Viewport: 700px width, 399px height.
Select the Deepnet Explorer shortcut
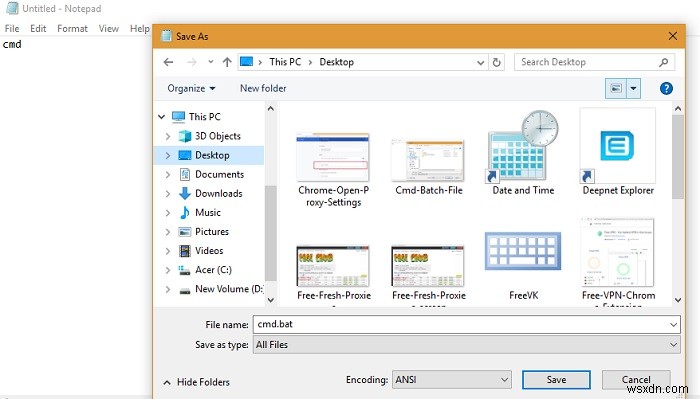click(x=618, y=152)
